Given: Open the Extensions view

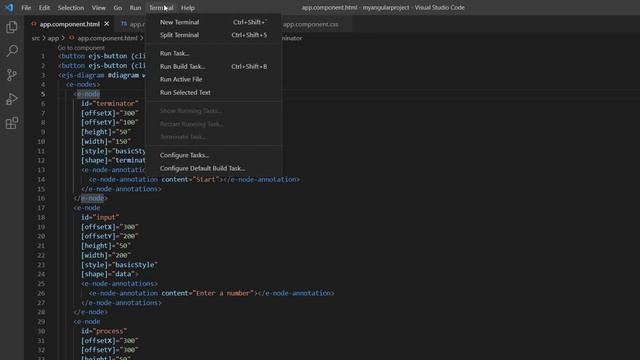Looking at the screenshot, I should coord(12,123).
